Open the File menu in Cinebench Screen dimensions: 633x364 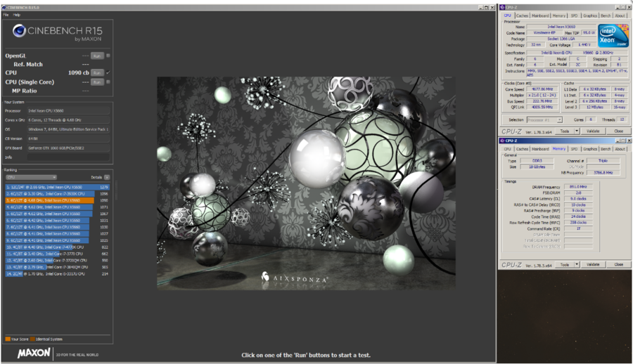[6, 15]
